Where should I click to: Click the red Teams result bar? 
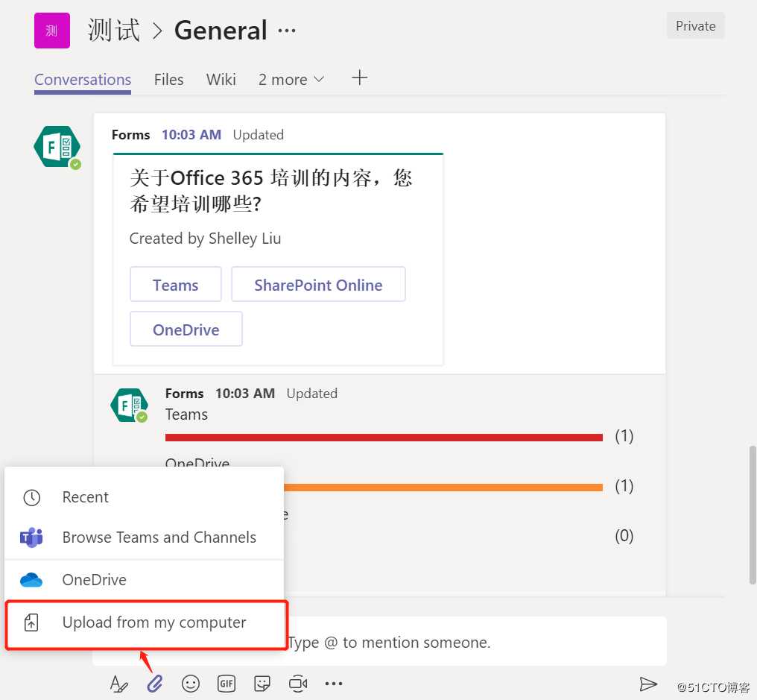(384, 437)
